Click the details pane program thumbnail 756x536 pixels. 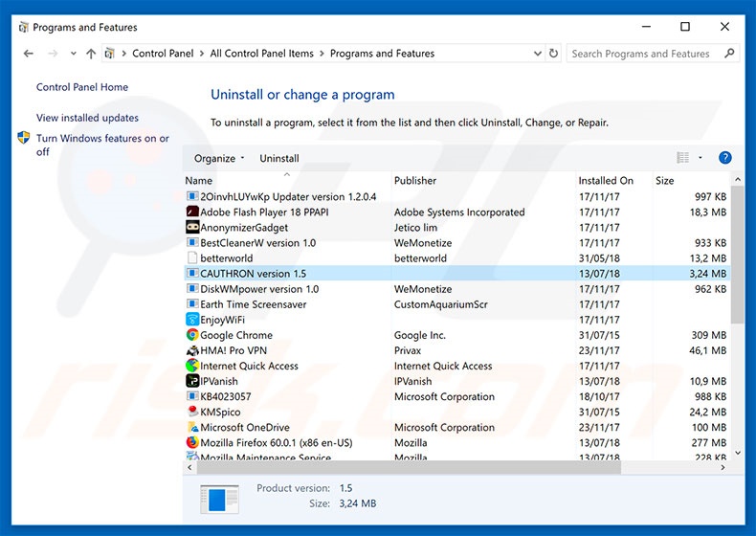[219, 499]
